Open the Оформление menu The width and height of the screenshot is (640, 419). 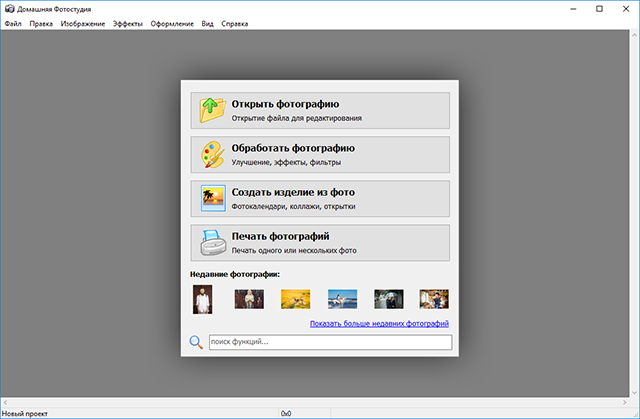click(x=172, y=24)
